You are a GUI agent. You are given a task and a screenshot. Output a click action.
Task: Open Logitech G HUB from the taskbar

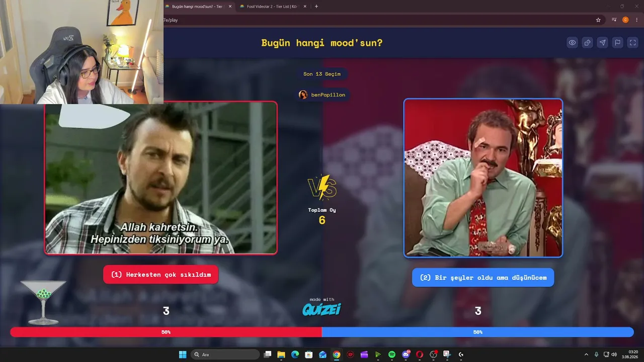pos(461,354)
